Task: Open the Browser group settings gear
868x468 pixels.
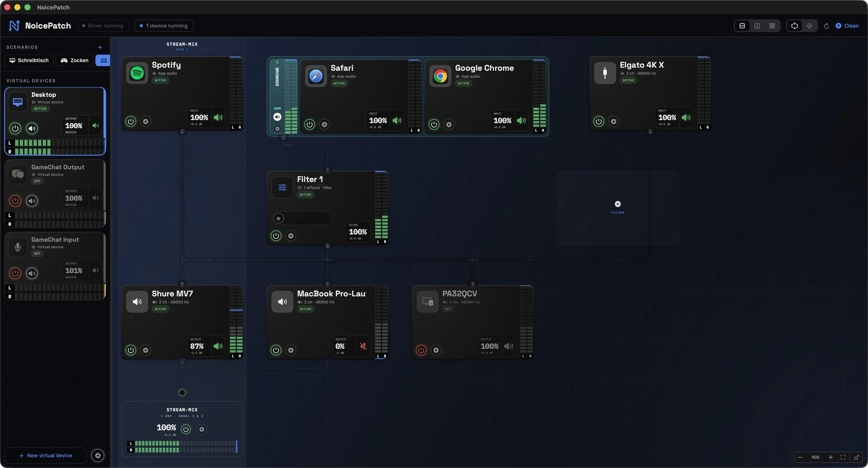Action: (x=277, y=129)
